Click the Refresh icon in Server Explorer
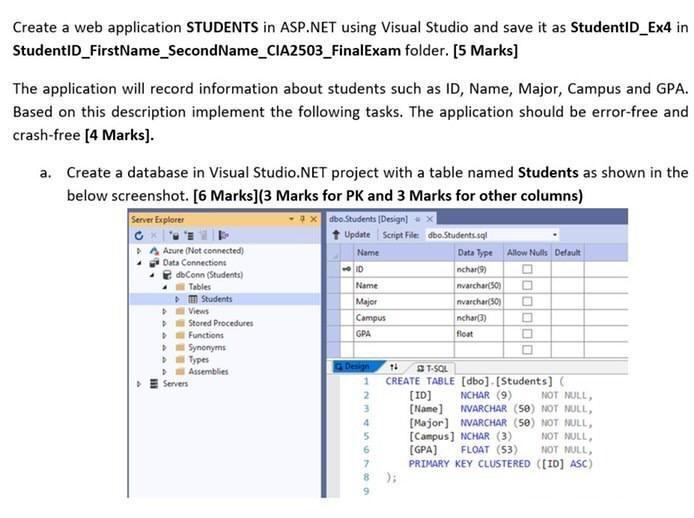This screenshot has width=694, height=518. point(139,236)
